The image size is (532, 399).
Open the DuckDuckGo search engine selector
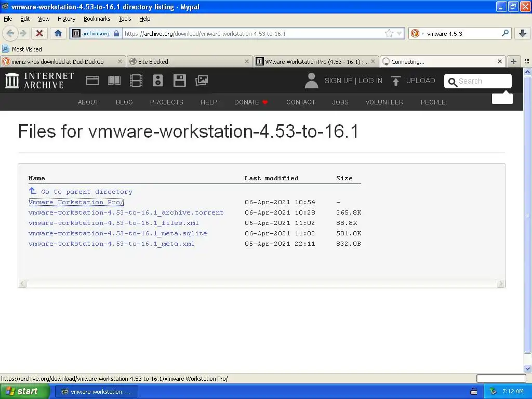pyautogui.click(x=417, y=33)
